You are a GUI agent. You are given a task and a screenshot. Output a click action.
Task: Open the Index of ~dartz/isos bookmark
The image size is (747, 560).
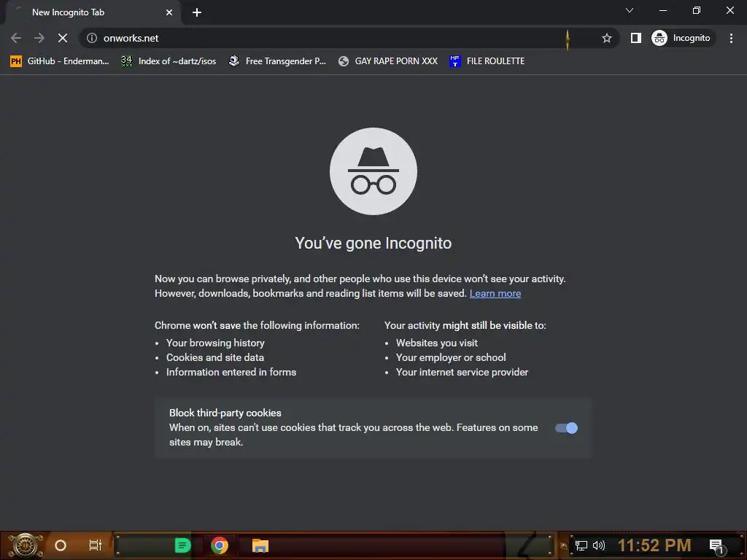click(x=169, y=61)
